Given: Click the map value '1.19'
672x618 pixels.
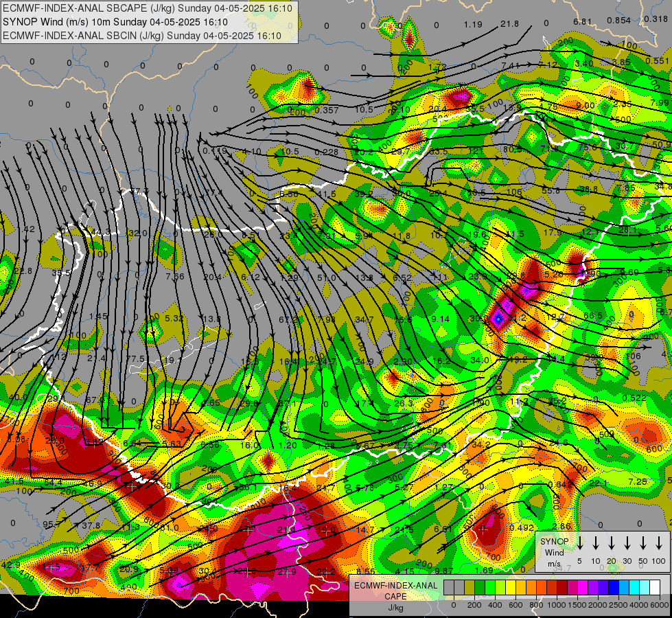Looking at the screenshot, I should click(x=473, y=25).
